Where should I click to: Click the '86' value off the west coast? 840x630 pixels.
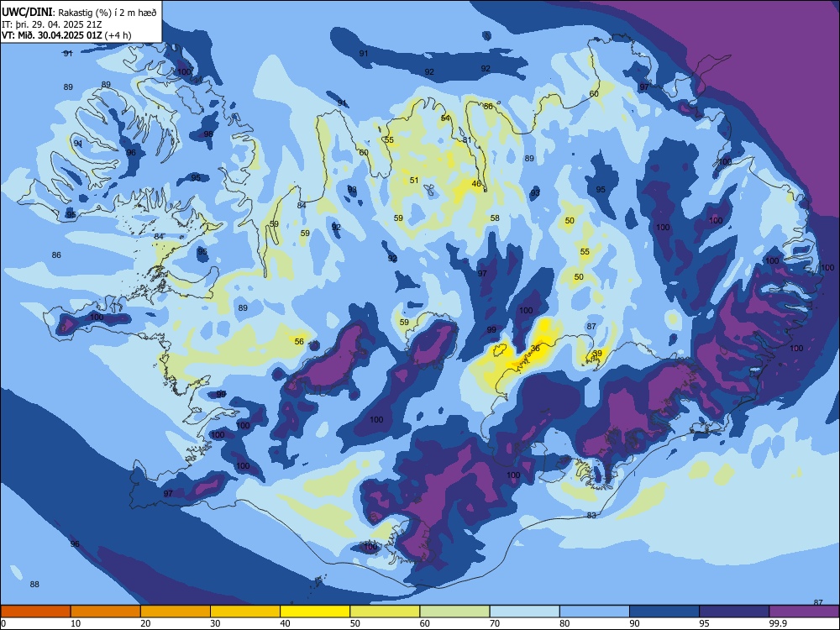[x=56, y=255]
